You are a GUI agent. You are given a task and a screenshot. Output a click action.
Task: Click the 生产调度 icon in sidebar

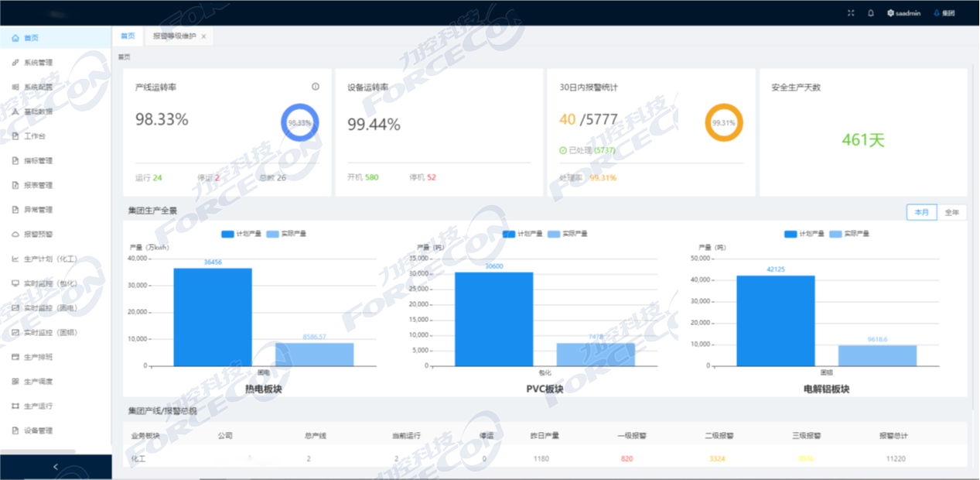(15, 382)
